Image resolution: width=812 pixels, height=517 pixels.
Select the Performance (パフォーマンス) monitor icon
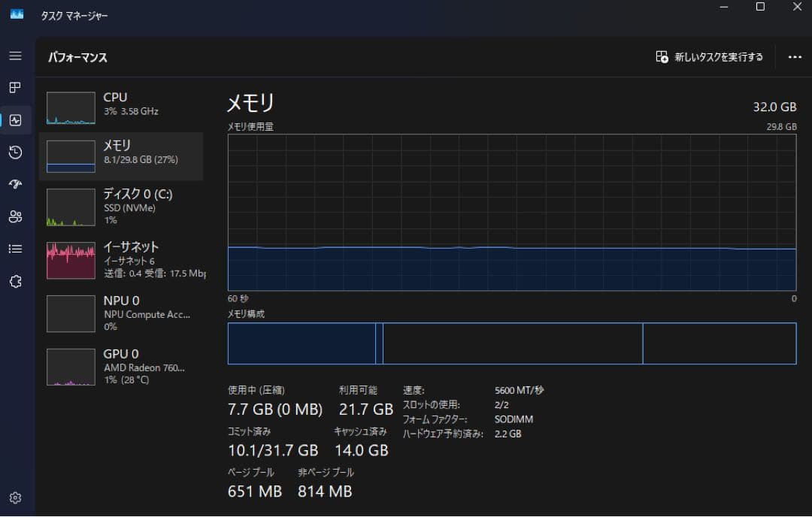pyautogui.click(x=15, y=120)
